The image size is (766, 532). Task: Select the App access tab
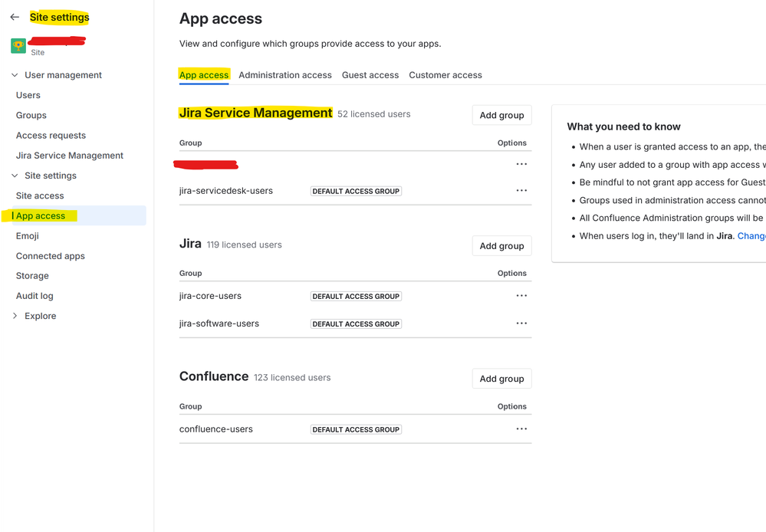pos(204,75)
